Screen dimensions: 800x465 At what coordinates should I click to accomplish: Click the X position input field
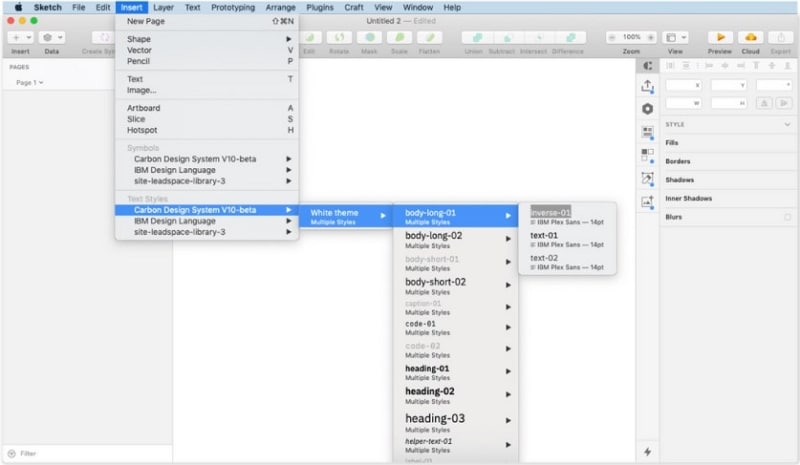pyautogui.click(x=684, y=85)
